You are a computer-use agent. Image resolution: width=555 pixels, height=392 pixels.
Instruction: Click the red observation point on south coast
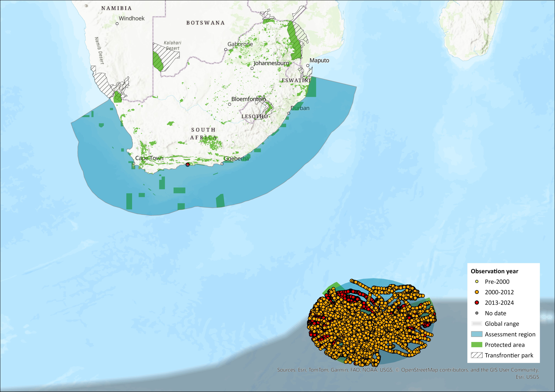(188, 164)
